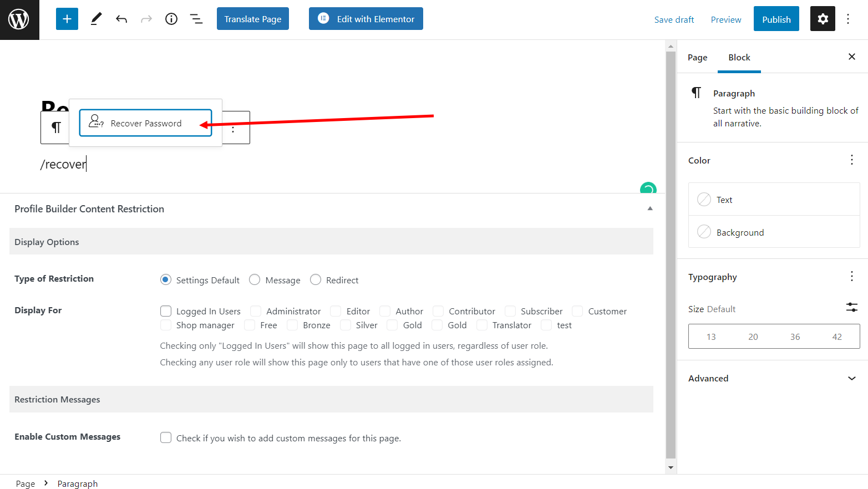Viewport: 868px width, 489px height.
Task: Check the Administrator role box
Action: pyautogui.click(x=256, y=310)
